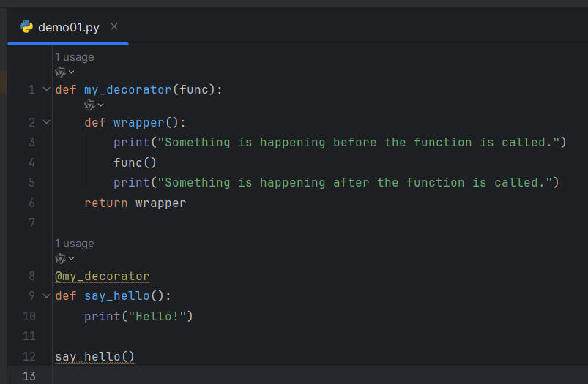Click '1 usage' hint above my_decorator
Image resolution: width=588 pixels, height=384 pixels.
point(74,57)
